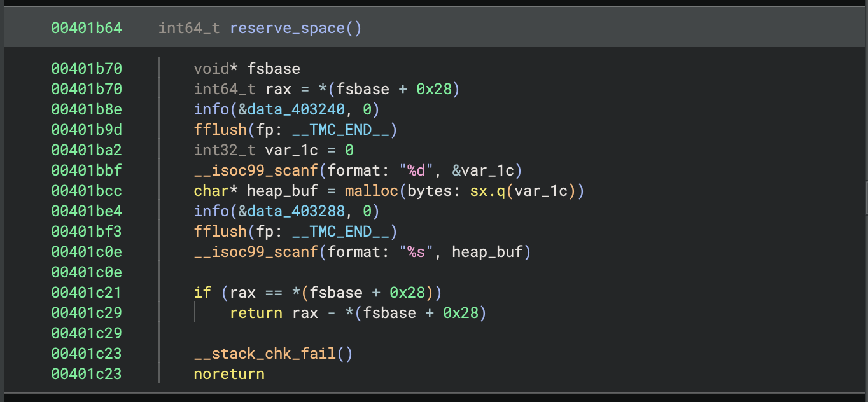Click the __isoc99_scanf call reading %d
The image size is (868, 402).
point(255,170)
